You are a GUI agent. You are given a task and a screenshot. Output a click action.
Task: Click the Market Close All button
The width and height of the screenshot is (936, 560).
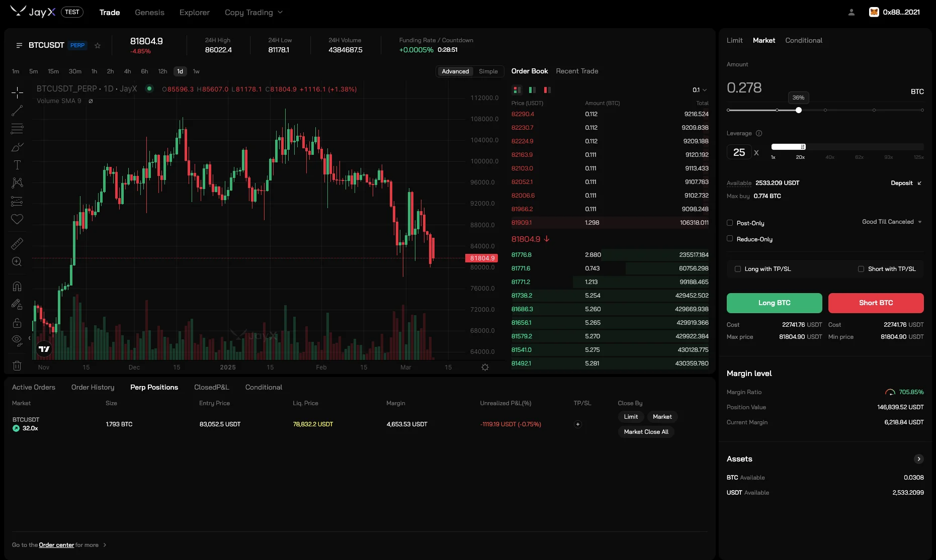646,432
